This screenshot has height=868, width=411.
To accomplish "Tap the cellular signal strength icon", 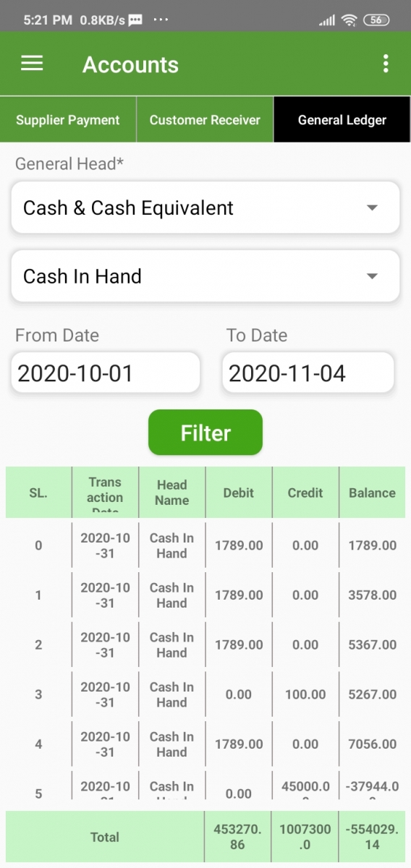I will point(327,20).
